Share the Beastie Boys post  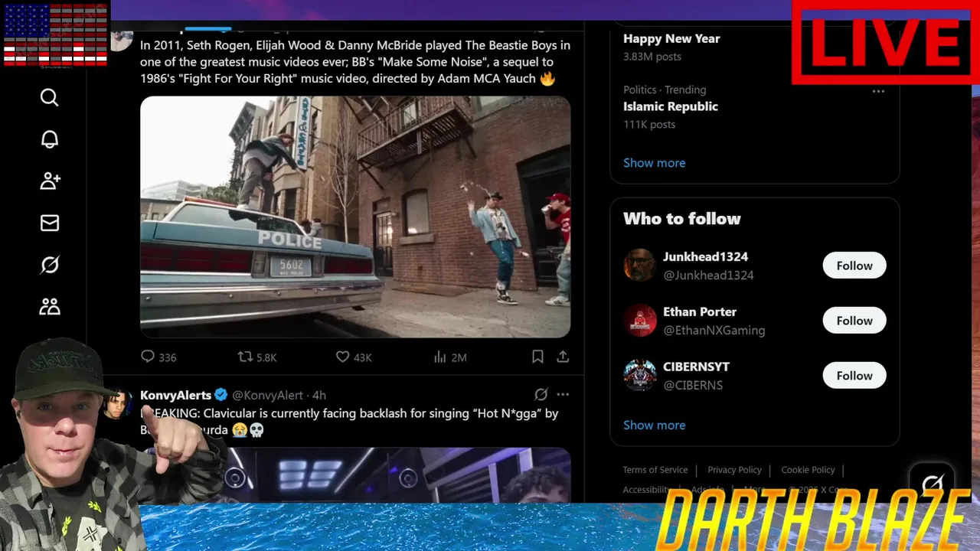pos(563,357)
